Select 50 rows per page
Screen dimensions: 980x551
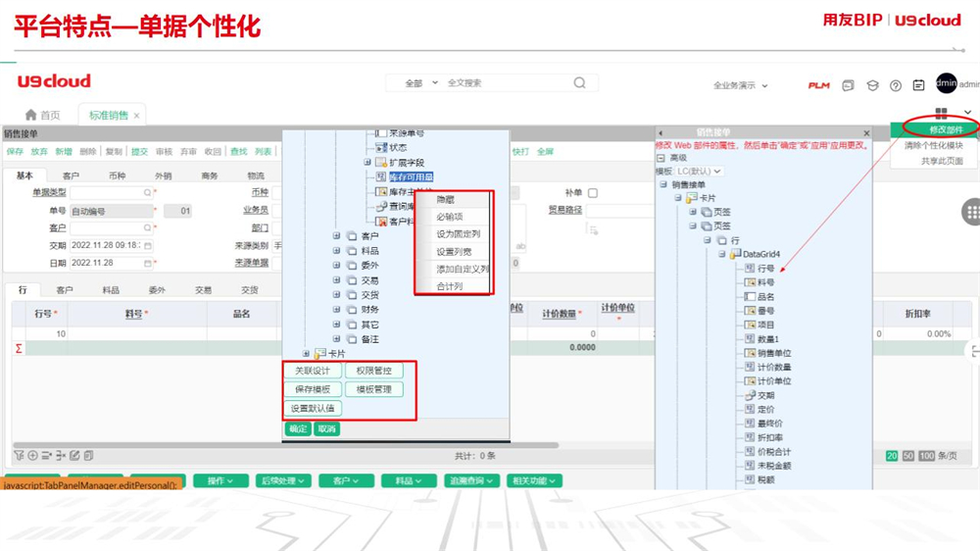[908, 456]
